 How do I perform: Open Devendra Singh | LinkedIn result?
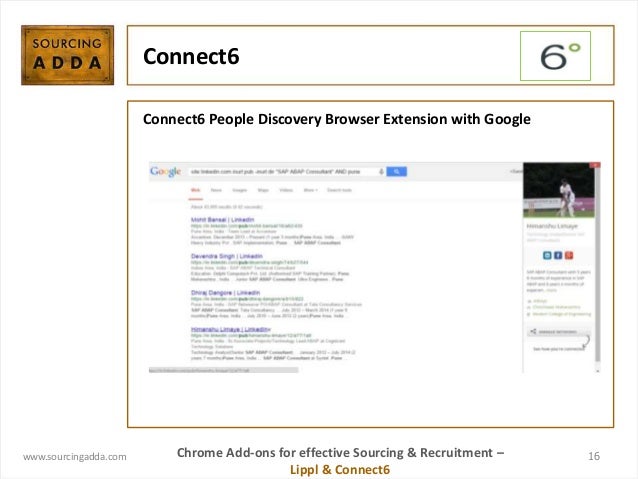227,256
